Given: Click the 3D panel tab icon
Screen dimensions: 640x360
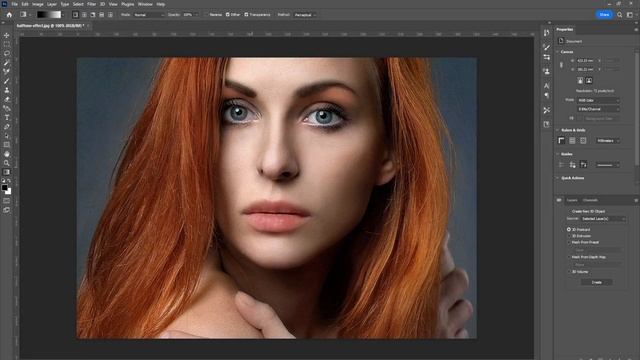Looking at the screenshot, I should [x=559, y=200].
